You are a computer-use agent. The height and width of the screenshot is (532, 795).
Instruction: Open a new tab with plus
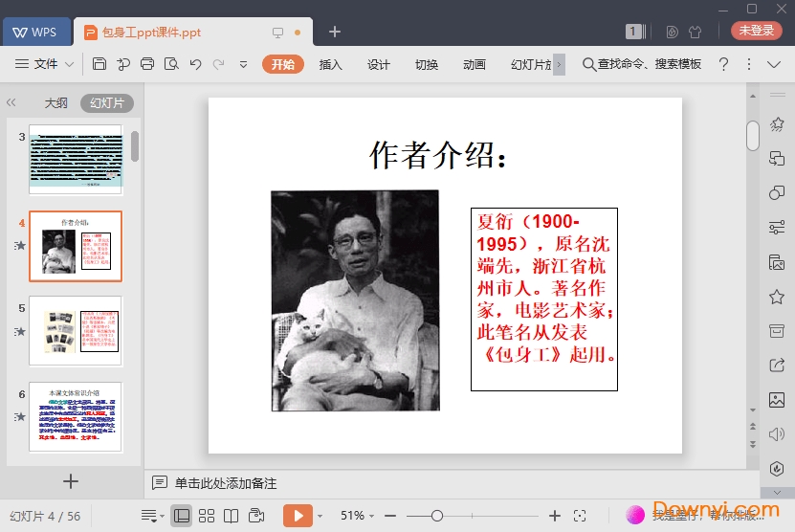(x=335, y=32)
